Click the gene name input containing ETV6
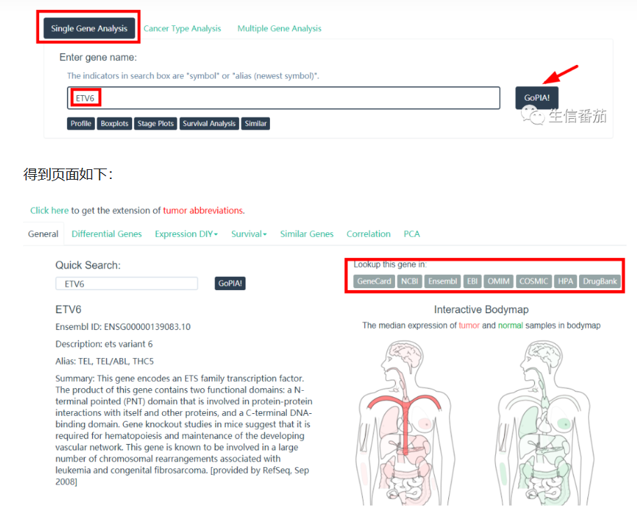This screenshot has width=637, height=509. (x=284, y=98)
